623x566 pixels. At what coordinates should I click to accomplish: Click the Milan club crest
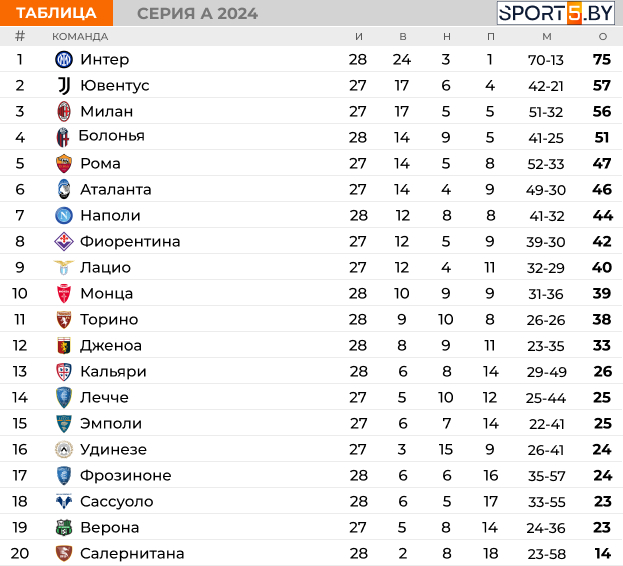point(64,112)
